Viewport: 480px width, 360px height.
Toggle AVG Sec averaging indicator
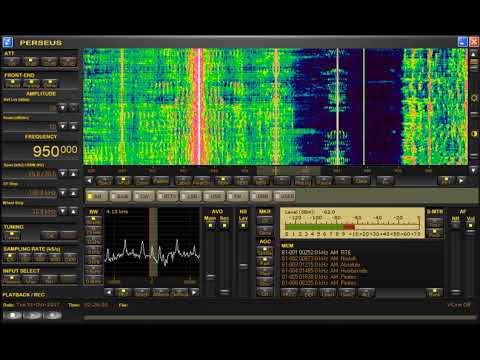[x=224, y=226]
